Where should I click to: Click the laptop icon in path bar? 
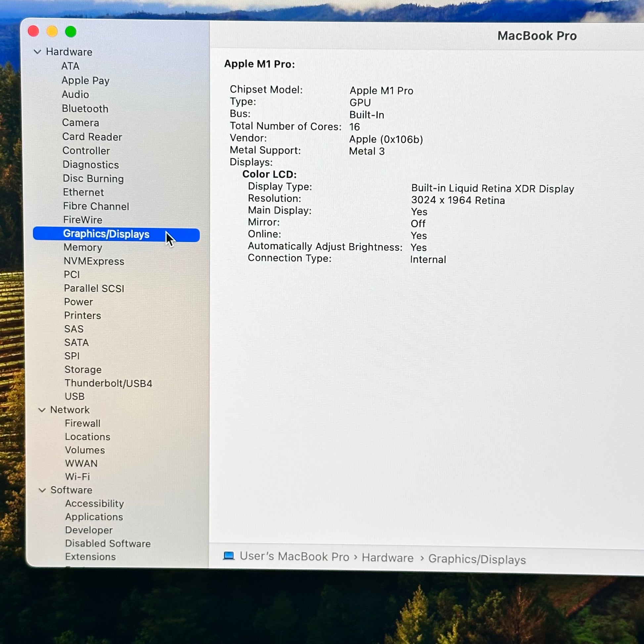(229, 556)
